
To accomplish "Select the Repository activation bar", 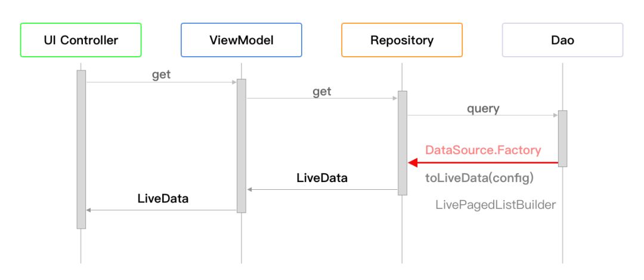I will click(402, 143).
